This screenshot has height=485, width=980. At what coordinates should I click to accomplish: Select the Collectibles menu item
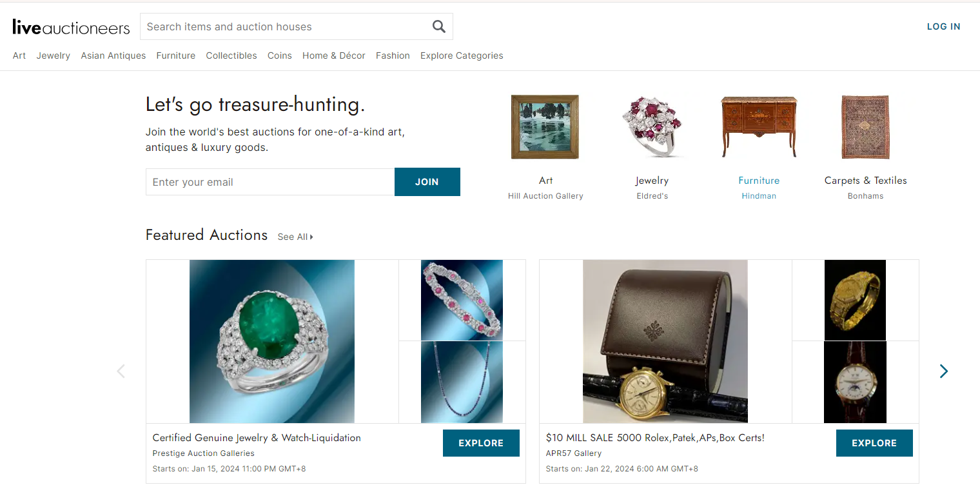pos(231,55)
